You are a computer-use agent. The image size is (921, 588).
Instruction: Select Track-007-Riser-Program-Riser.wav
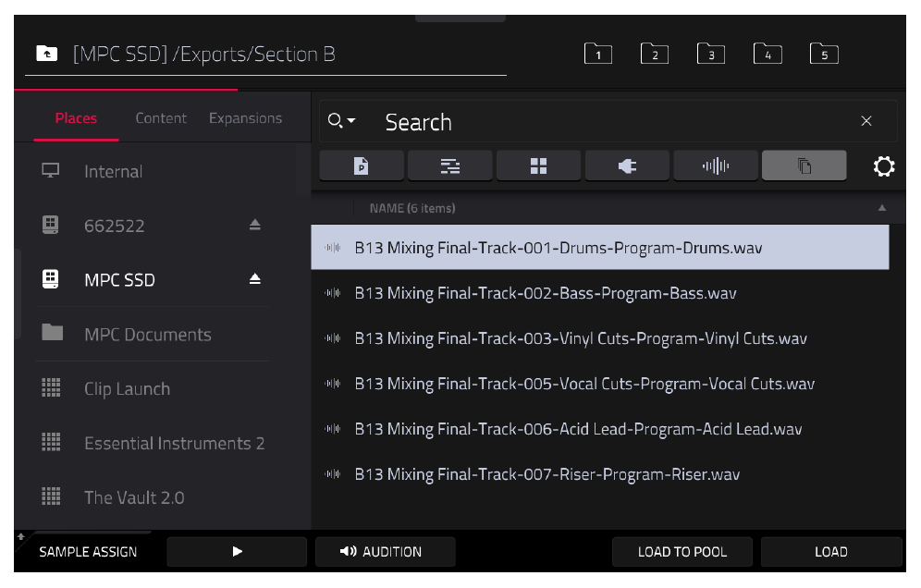click(600, 473)
